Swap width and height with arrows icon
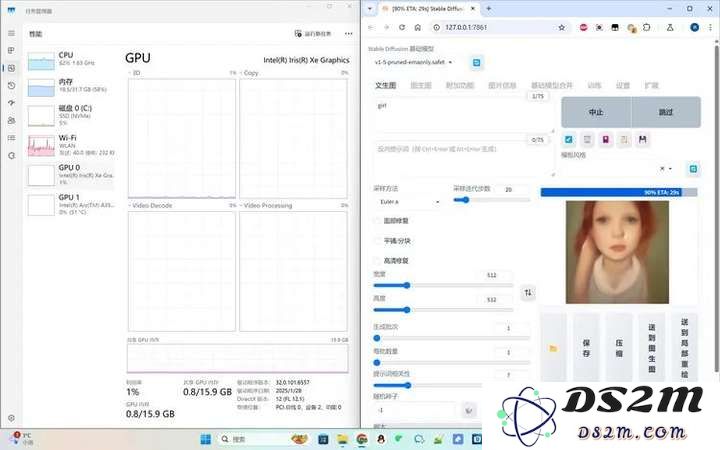720x450 pixels. click(528, 292)
